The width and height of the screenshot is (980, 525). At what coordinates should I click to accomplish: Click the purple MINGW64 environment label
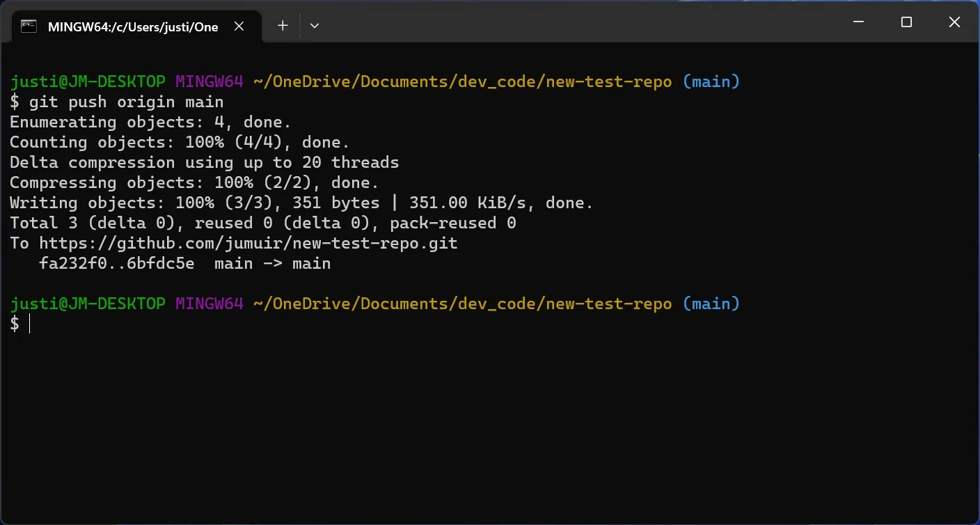(208, 81)
